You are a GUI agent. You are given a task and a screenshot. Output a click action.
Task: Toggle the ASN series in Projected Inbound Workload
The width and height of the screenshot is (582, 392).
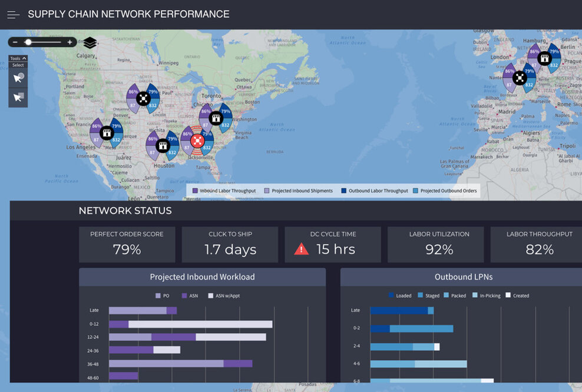(189, 295)
